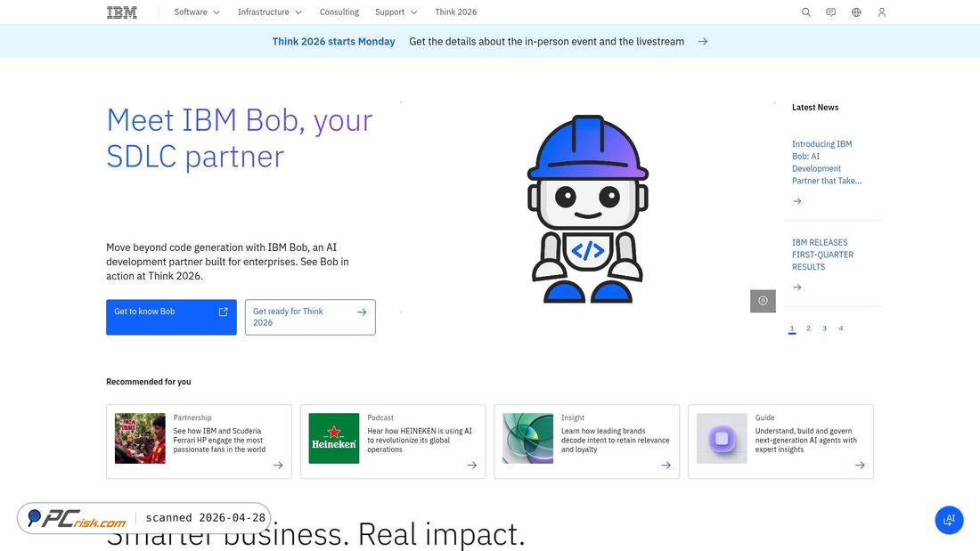980x551 pixels.
Task: Click the external link icon on Get to know Bob
Action: 223,312
